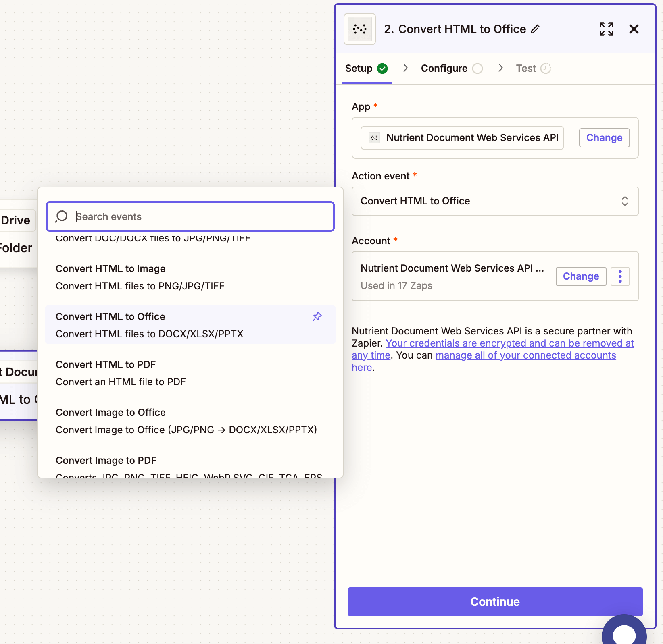Viewport: 663px width, 644px height.
Task: Click the Search events input field
Action: (190, 216)
